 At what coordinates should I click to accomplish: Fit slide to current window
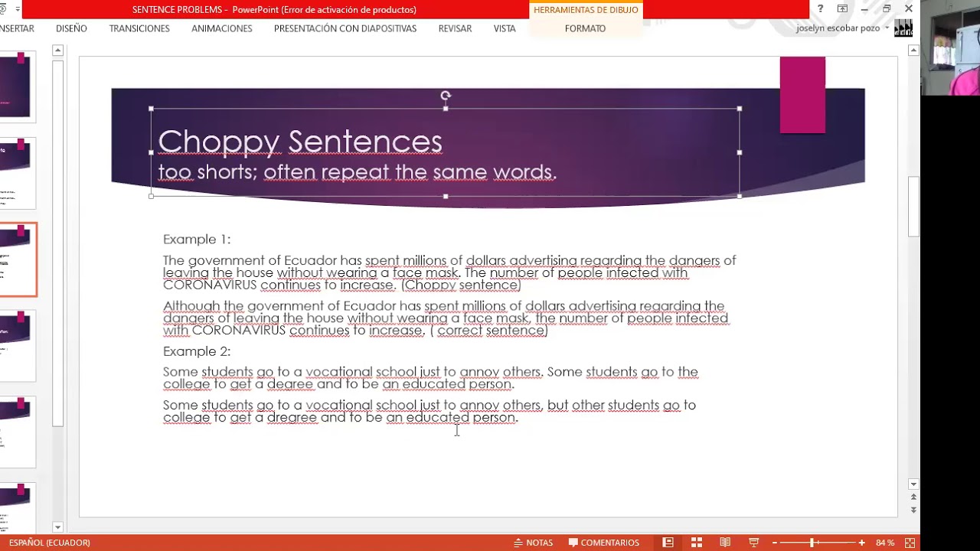pyautogui.click(x=910, y=543)
